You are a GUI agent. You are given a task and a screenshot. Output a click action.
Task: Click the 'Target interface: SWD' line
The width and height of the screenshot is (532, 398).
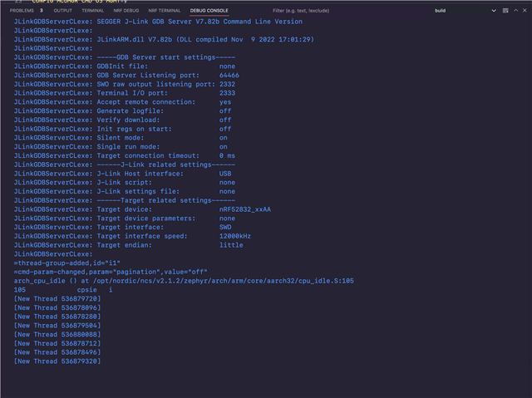122,227
